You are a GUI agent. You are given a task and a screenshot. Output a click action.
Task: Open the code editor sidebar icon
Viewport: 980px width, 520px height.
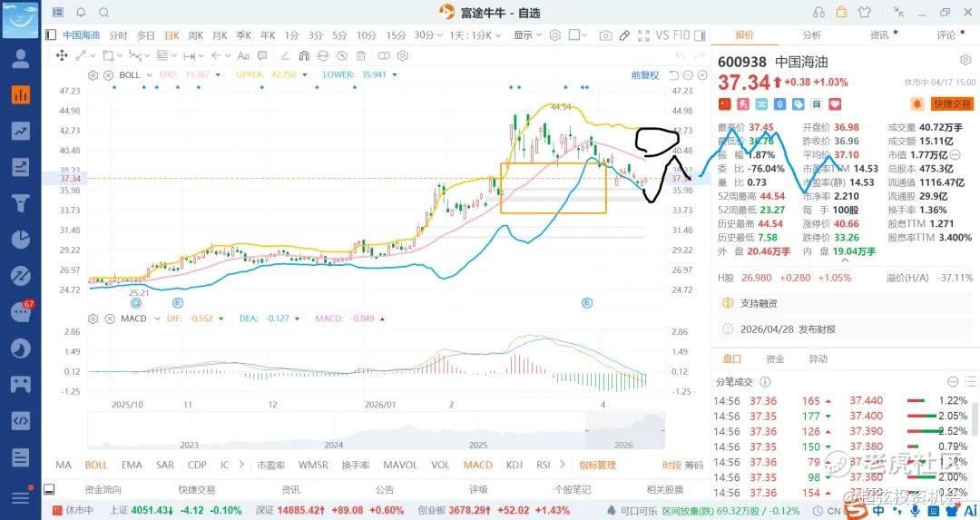21,420
